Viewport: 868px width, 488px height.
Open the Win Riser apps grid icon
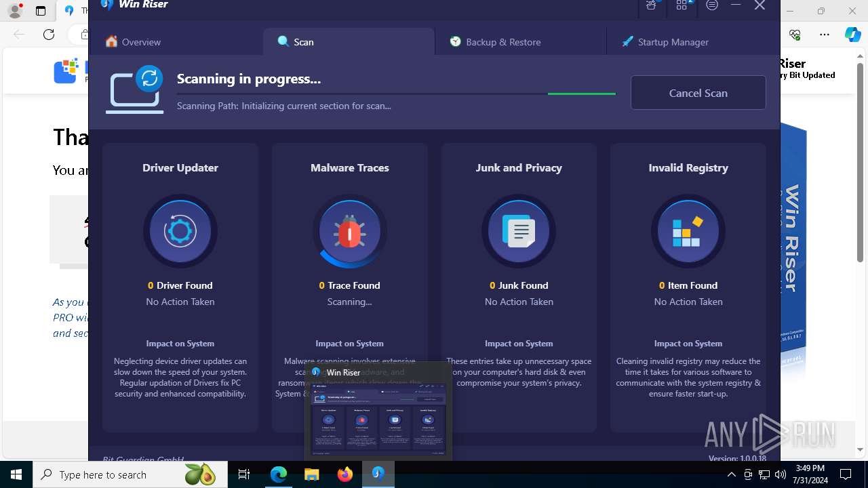(682, 5)
